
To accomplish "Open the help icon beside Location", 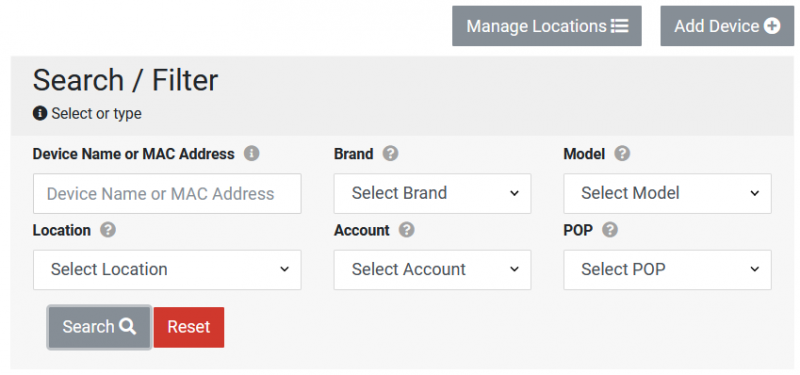I will (108, 230).
